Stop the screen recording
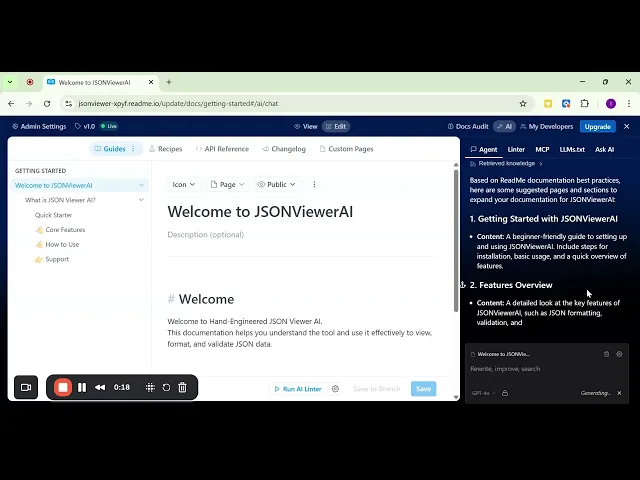Image resolution: width=640 pixels, height=480 pixels. tap(63, 387)
